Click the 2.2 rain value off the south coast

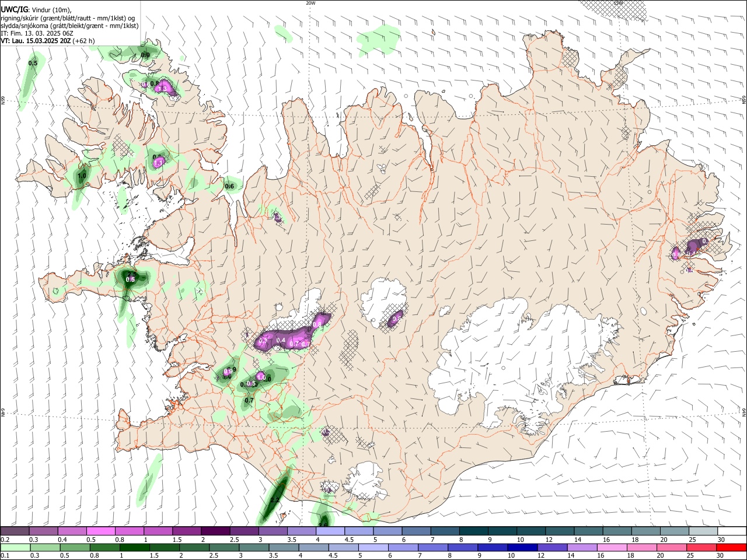275,500
